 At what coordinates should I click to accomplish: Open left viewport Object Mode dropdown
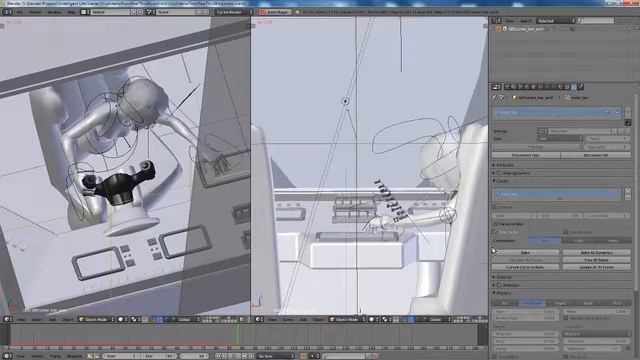96,319
